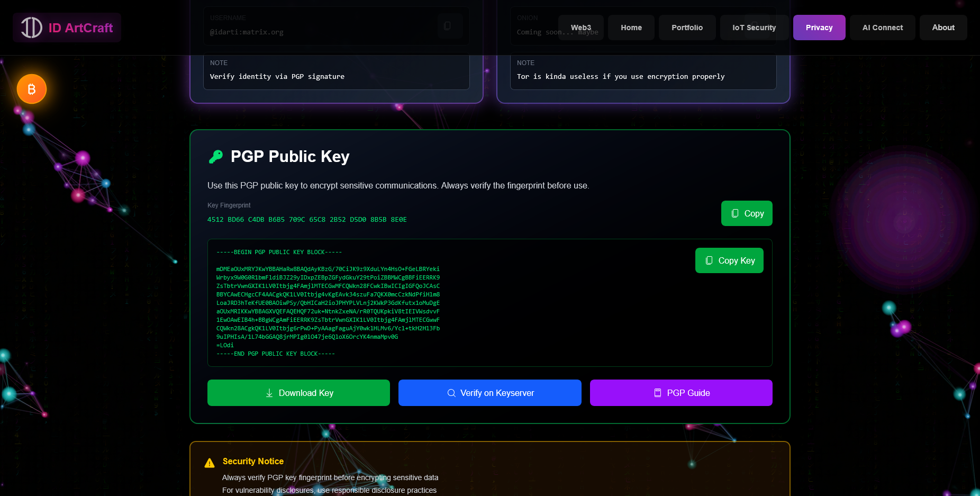Click inside the PGP public key block text
This screenshot has width=980, height=496.
tap(328, 303)
